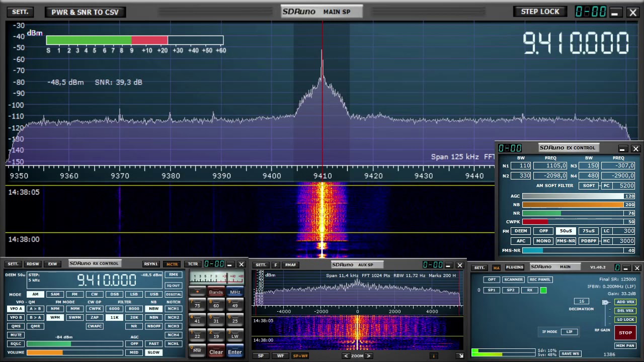Image resolution: width=644 pixels, height=362 pixels.
Task: Switch mode to CW
Action: click(x=95, y=294)
